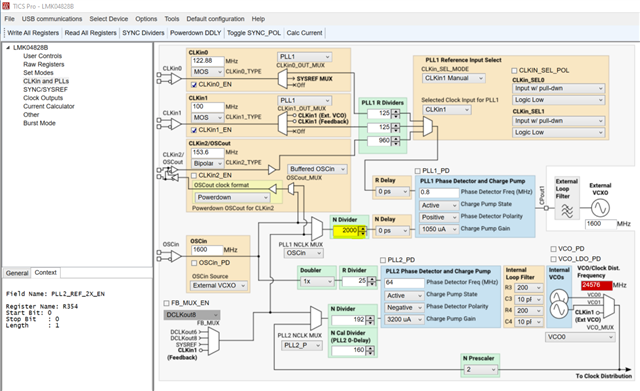Screen dimensions: 640x391
Task: Check the VCO_LDO_PD checkbox
Action: pyautogui.click(x=553, y=259)
